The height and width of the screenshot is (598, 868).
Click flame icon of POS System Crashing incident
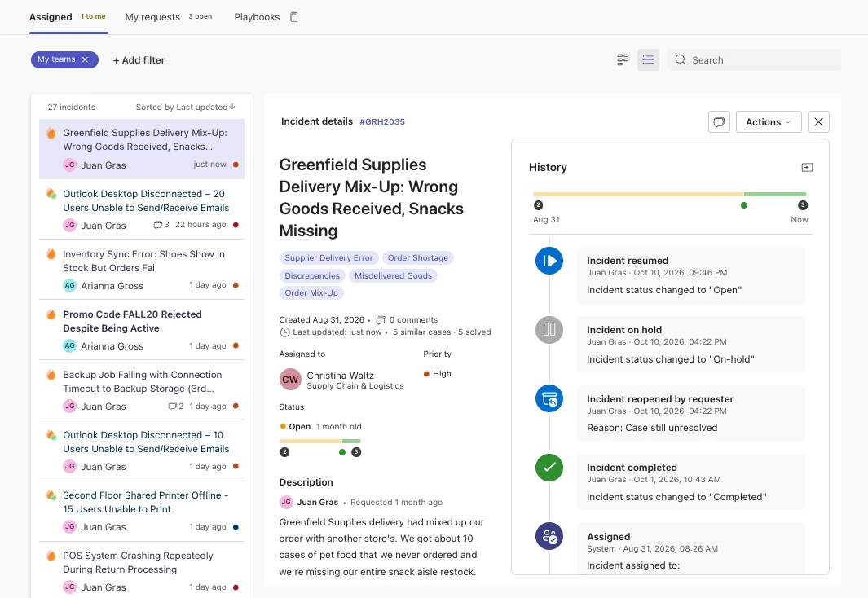tap(51, 556)
